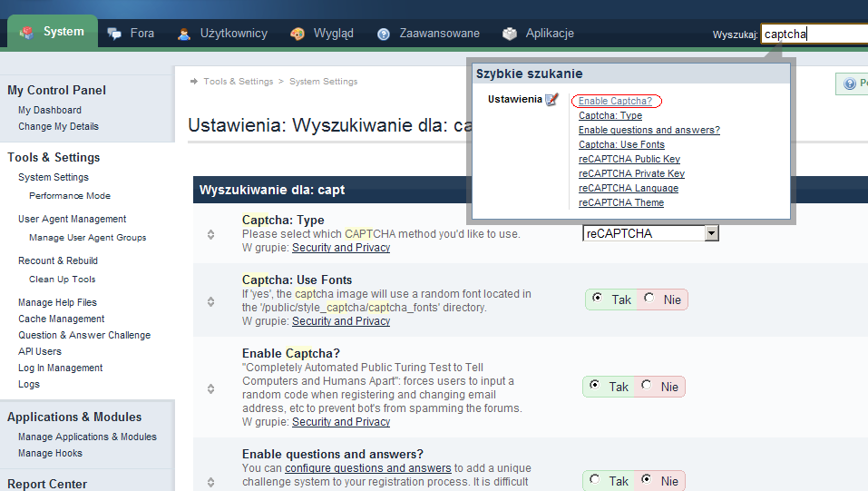Select Nie for Enable Captcha
The width and height of the screenshot is (868, 491).
647,387
